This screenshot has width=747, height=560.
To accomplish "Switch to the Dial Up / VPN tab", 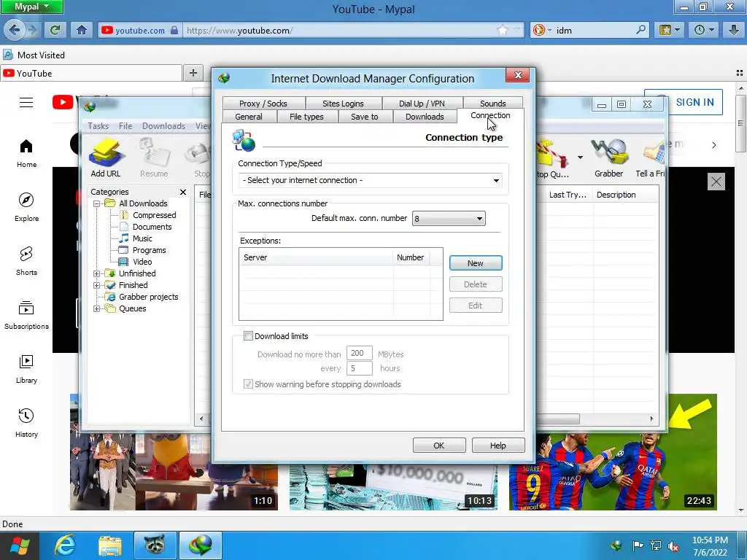I will coord(422,104).
